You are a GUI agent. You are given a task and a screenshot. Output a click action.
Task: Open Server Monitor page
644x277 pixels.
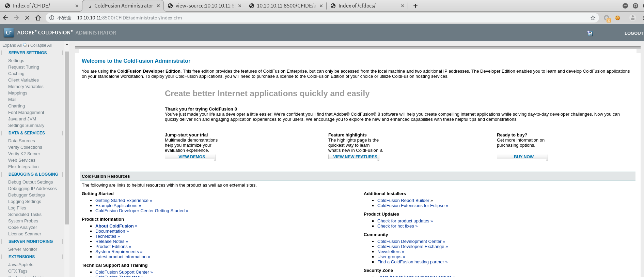22,249
